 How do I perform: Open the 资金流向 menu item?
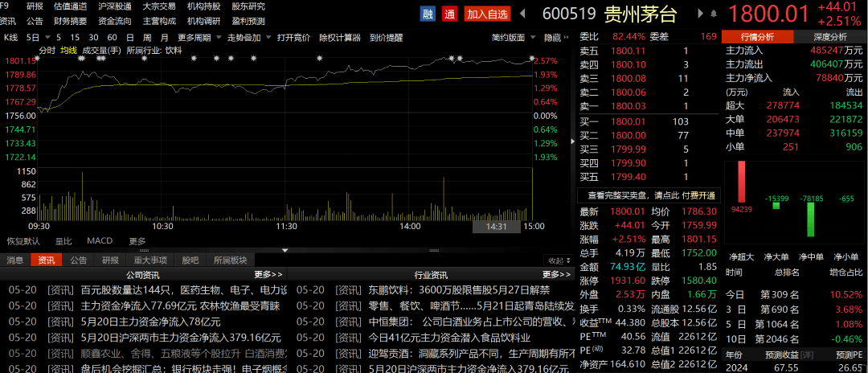[x=115, y=21]
